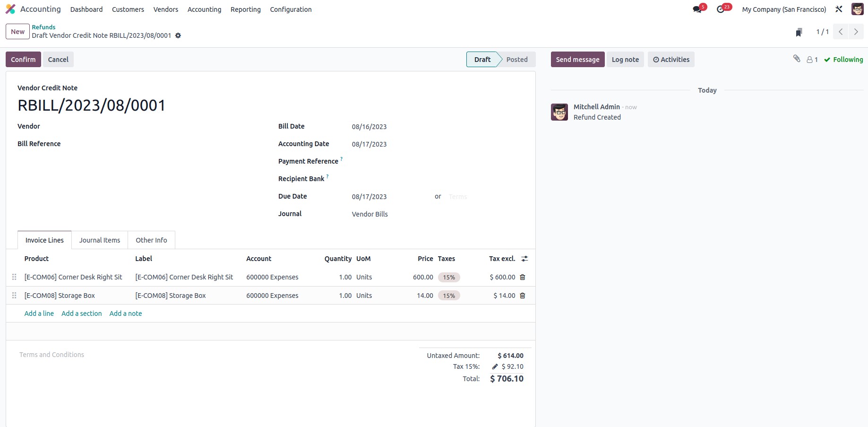Click the 1 / 1 pager counter
Image resolution: width=868 pixels, height=427 pixels.
point(822,32)
